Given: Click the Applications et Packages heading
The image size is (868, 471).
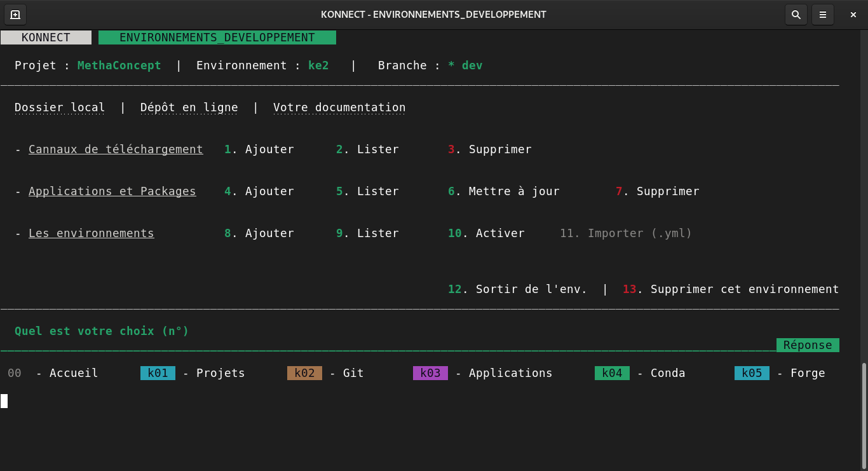Looking at the screenshot, I should pyautogui.click(x=112, y=191).
